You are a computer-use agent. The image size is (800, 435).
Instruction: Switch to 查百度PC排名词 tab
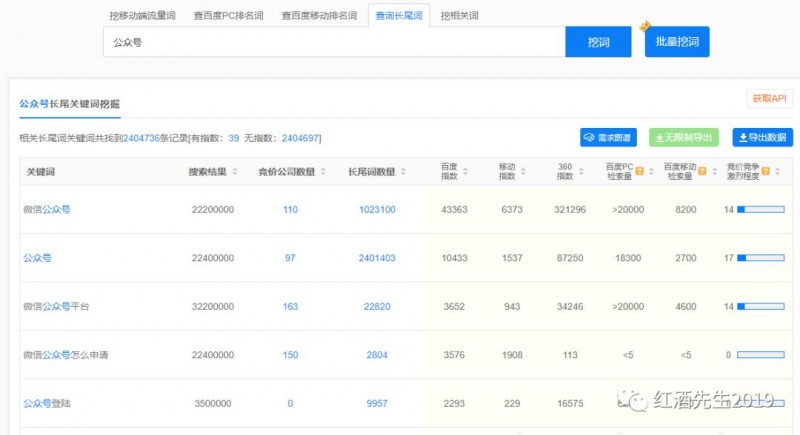click(229, 16)
